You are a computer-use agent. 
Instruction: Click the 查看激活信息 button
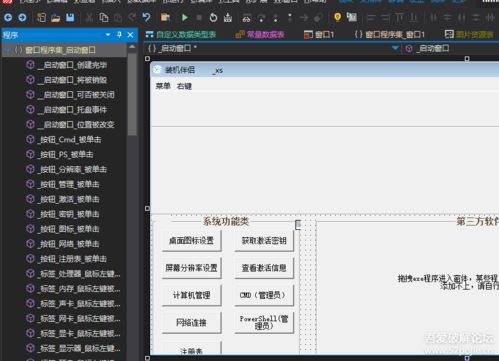264,268
